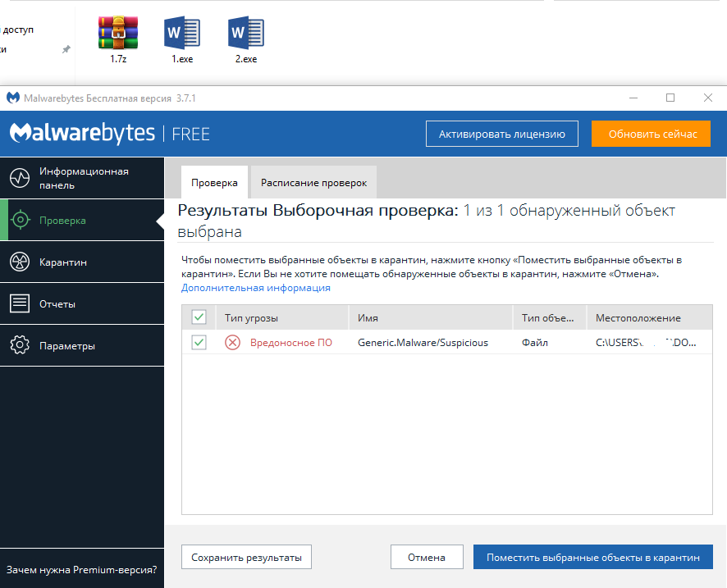Open the Дополнительная информация link
Viewport: 727px width, 588px height.
coord(255,288)
